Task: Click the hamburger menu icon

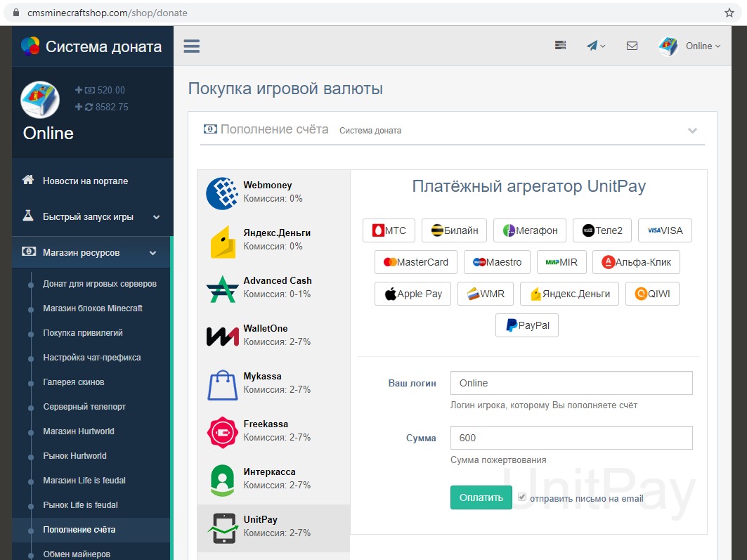Action: [191, 46]
